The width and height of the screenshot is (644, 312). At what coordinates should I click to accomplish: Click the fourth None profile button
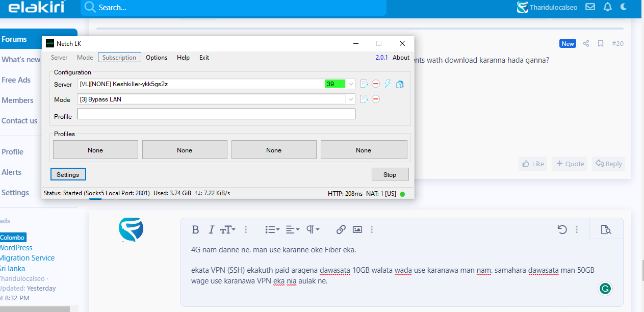[364, 150]
